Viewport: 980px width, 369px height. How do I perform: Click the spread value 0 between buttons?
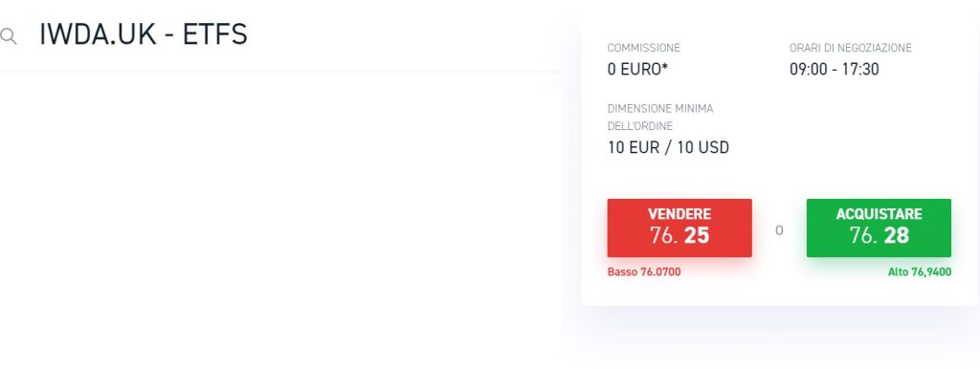click(779, 230)
